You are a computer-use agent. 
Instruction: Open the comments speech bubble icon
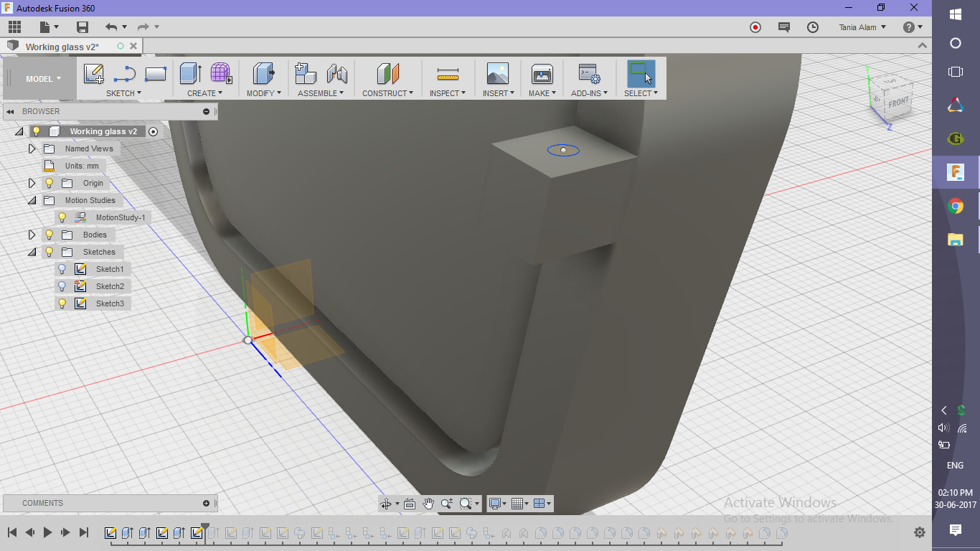point(784,27)
